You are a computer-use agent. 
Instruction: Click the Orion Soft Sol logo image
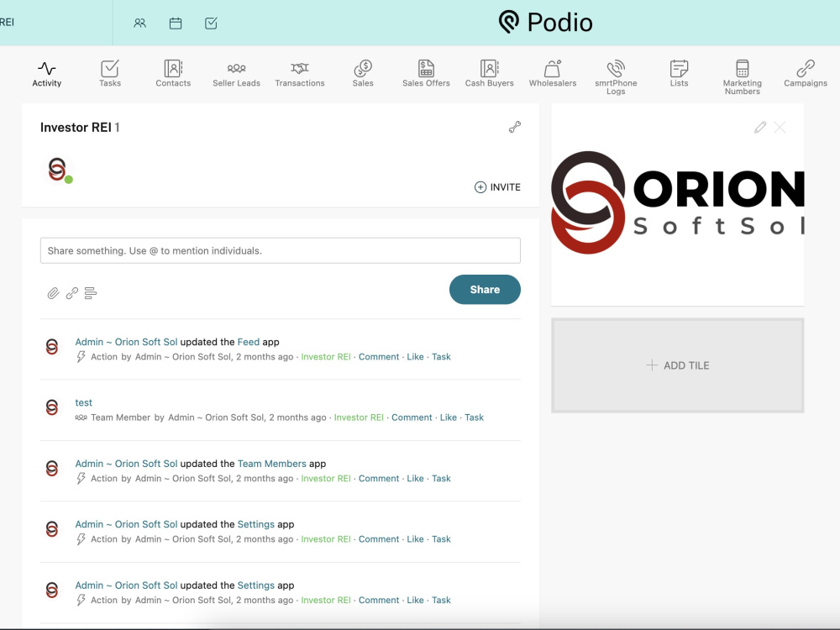point(678,202)
